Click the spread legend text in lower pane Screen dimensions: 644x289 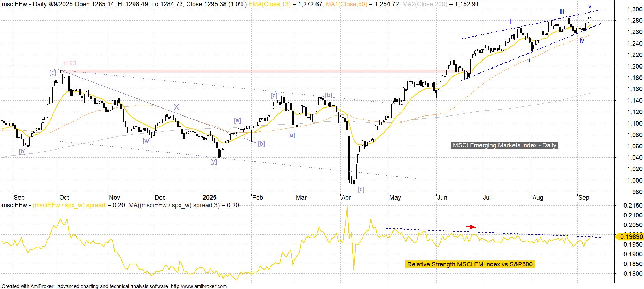69,205
